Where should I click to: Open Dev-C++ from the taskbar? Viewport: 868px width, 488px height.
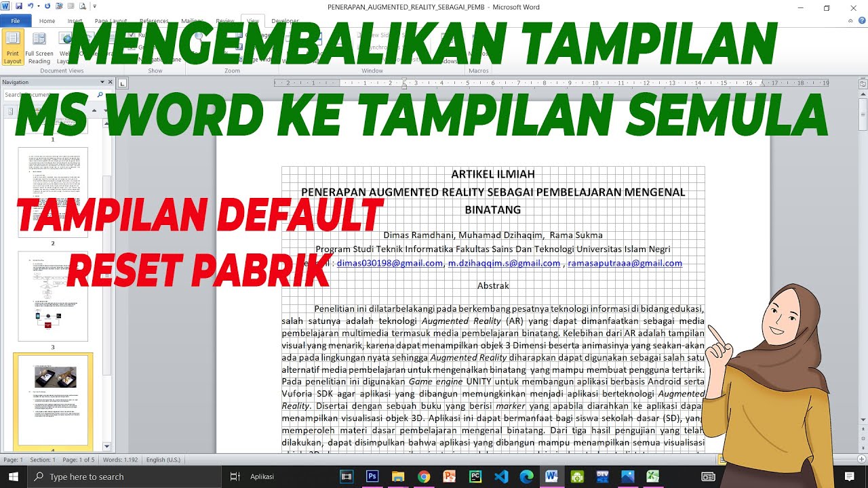601,476
